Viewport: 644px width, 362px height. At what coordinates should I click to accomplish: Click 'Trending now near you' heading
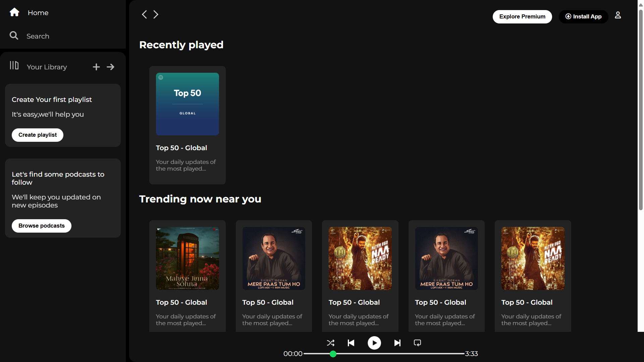tap(200, 199)
